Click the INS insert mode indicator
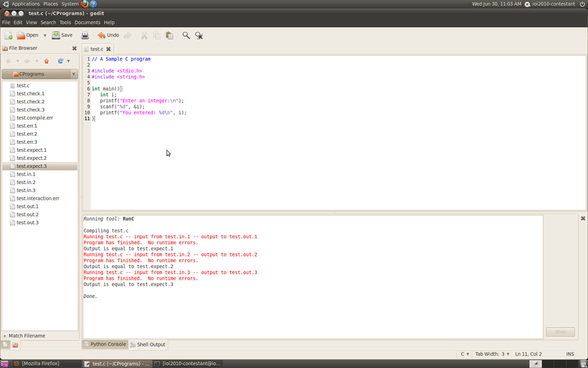 (570, 354)
